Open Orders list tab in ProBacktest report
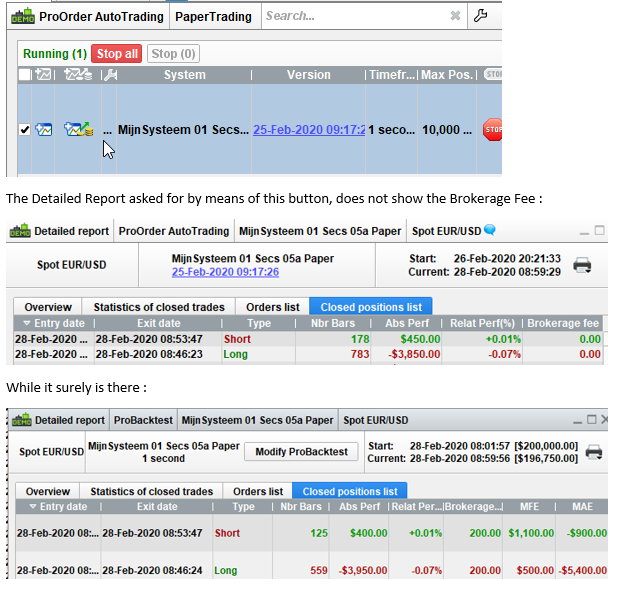 click(x=258, y=491)
